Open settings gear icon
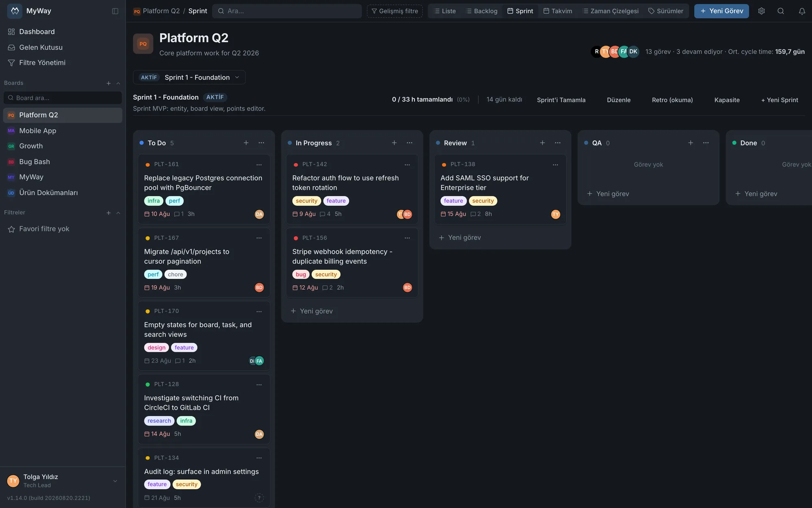This screenshot has width=812, height=508. tap(761, 11)
